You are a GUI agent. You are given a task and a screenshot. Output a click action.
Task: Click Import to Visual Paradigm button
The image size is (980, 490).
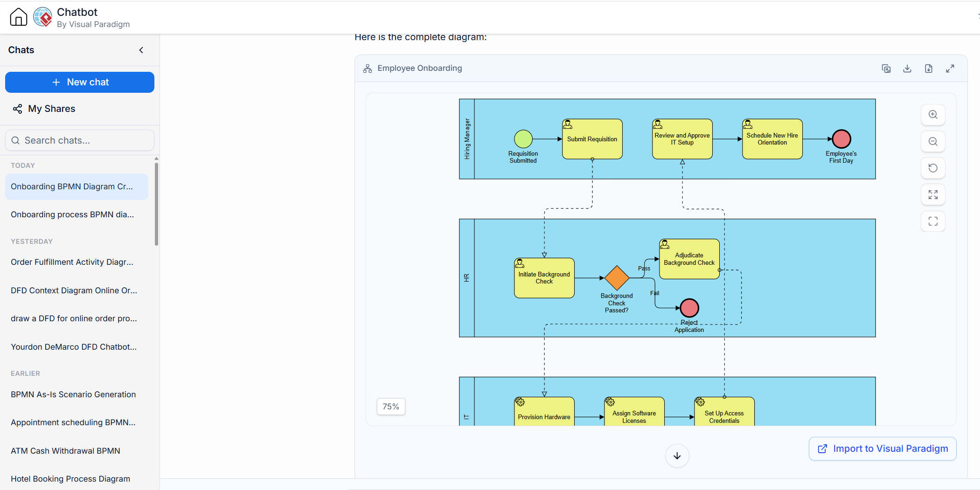point(883,449)
